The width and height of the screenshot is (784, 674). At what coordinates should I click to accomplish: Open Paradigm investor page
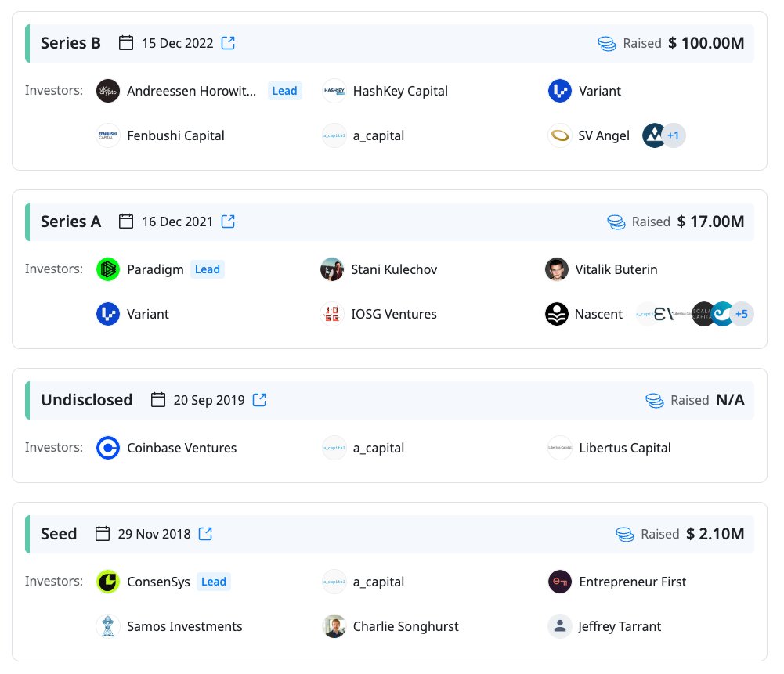155,269
